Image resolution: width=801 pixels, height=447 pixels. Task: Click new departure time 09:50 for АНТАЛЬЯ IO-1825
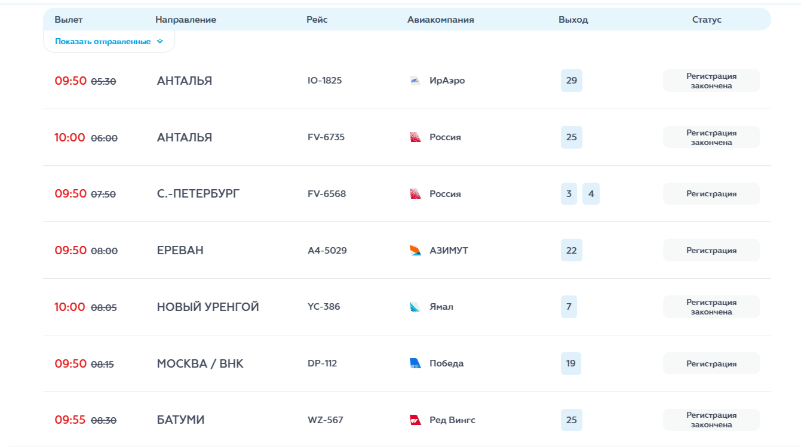(70, 81)
